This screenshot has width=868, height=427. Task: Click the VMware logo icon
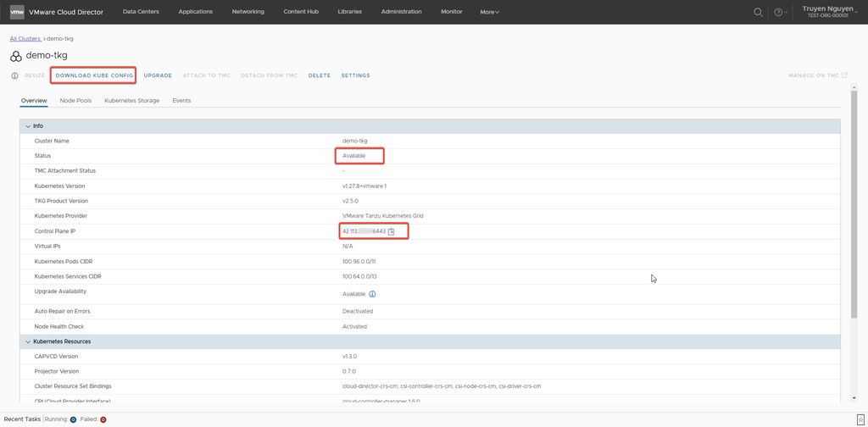(17, 12)
